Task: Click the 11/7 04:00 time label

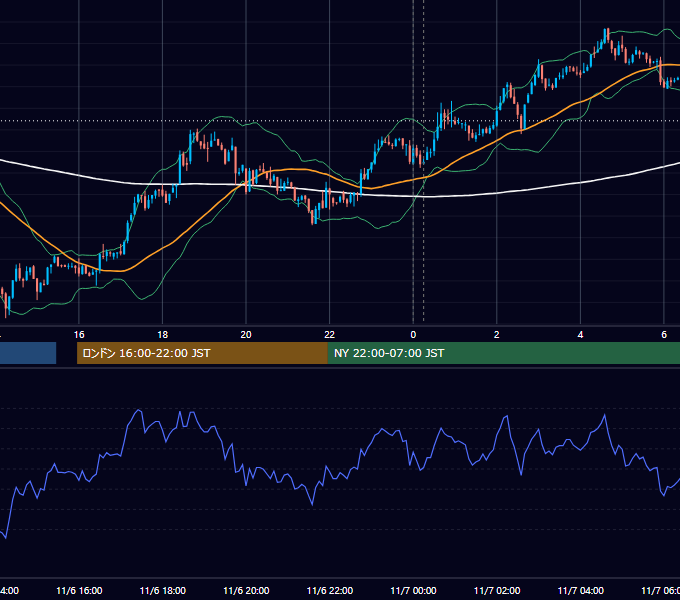Action: click(581, 590)
